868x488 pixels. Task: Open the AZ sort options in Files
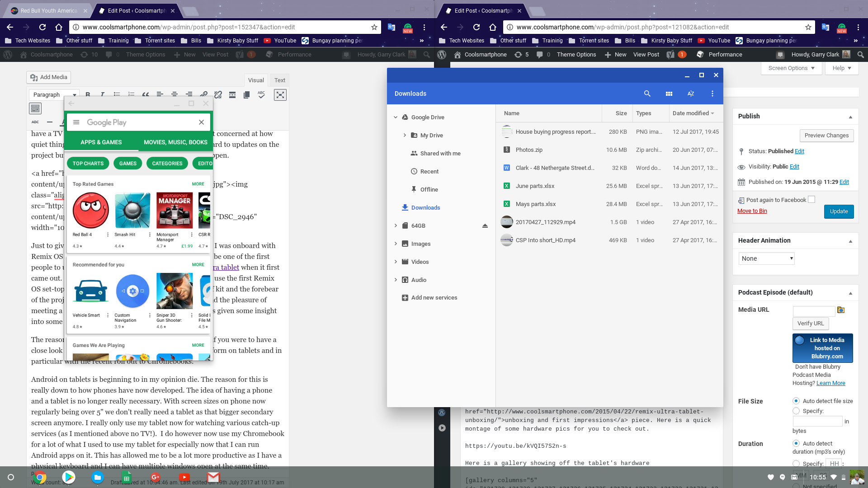point(691,94)
